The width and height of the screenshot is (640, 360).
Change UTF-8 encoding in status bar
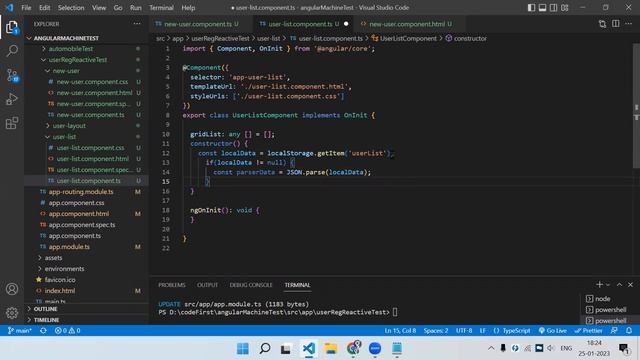(x=464, y=331)
